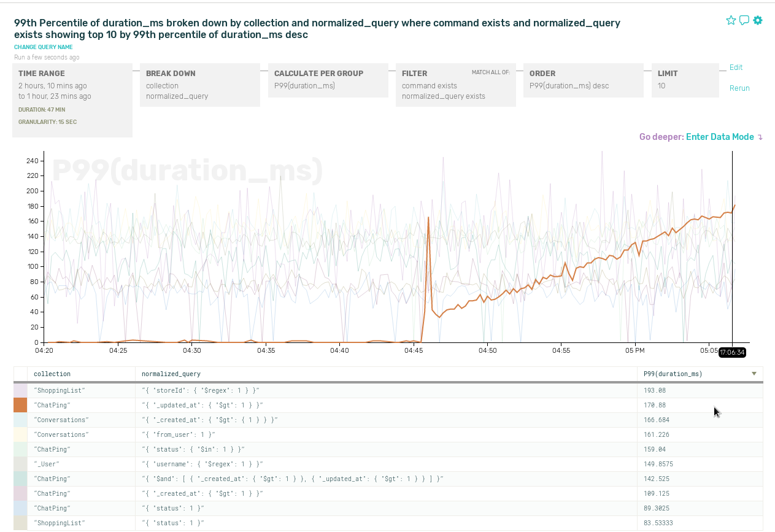This screenshot has width=775, height=532.
Task: Open the Filter block
Action: click(455, 85)
